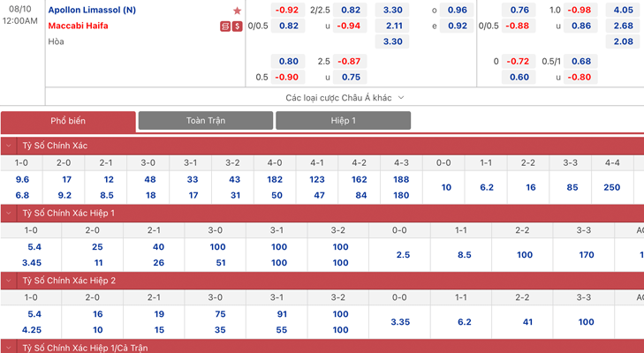Collapse the Tỷ Số Chính Xác Hiệp 1 section

9,214
